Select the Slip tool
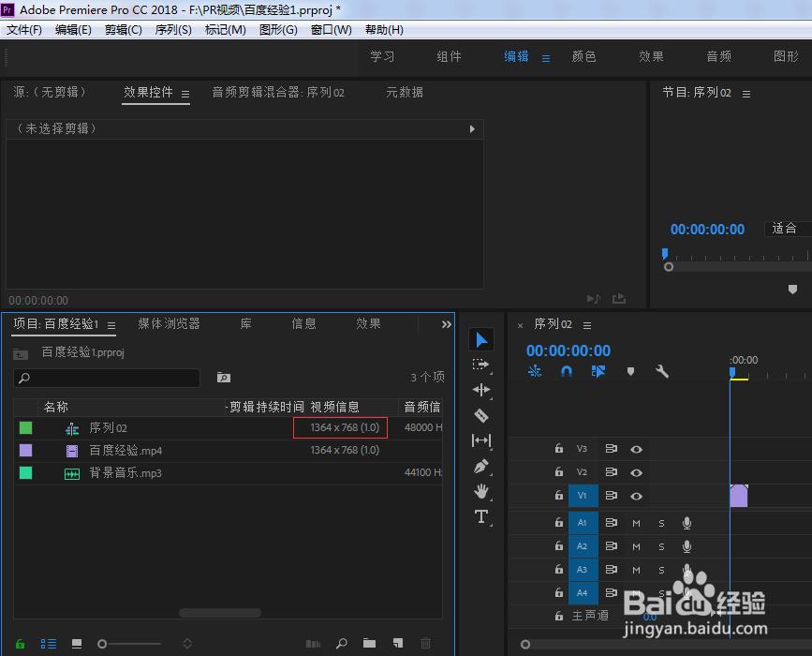 [481, 440]
